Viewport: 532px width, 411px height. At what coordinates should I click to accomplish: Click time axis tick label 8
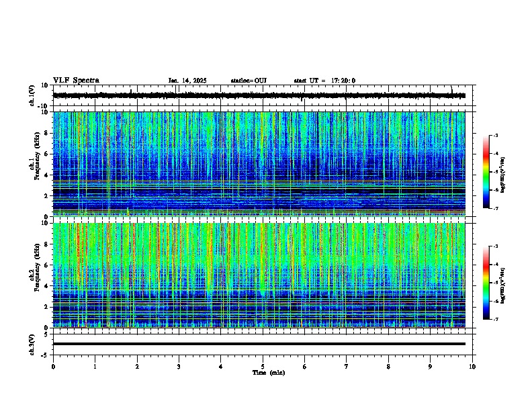(388, 367)
